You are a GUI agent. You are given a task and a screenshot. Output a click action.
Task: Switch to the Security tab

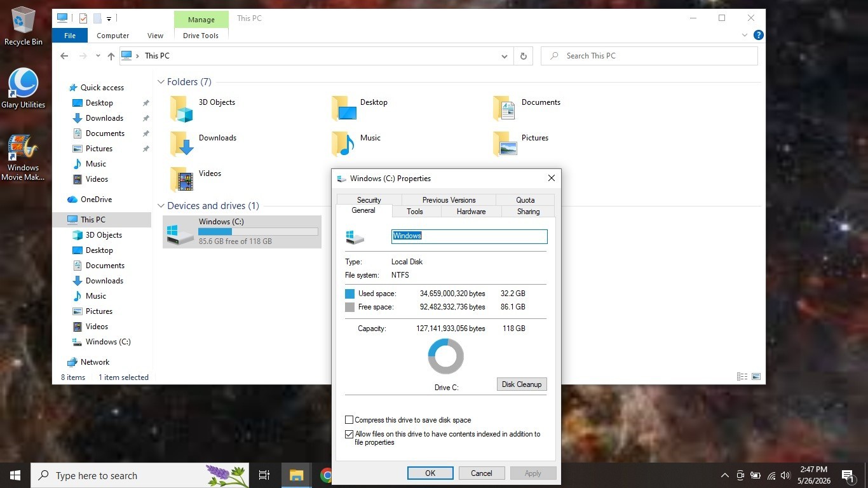pyautogui.click(x=369, y=200)
